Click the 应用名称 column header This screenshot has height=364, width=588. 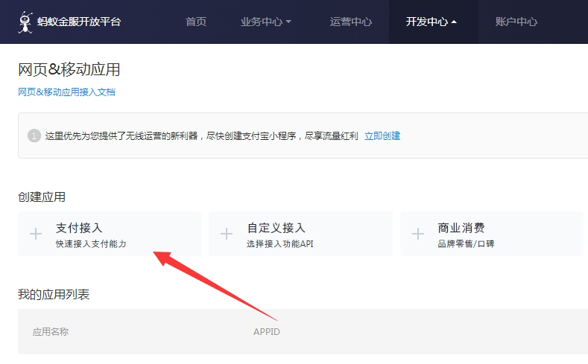tap(51, 332)
